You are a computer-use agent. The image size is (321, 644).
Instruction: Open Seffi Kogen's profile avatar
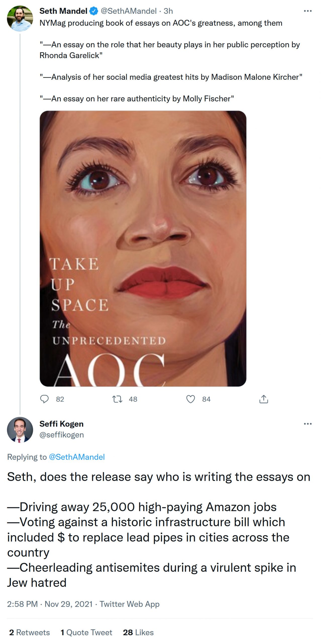point(20,430)
